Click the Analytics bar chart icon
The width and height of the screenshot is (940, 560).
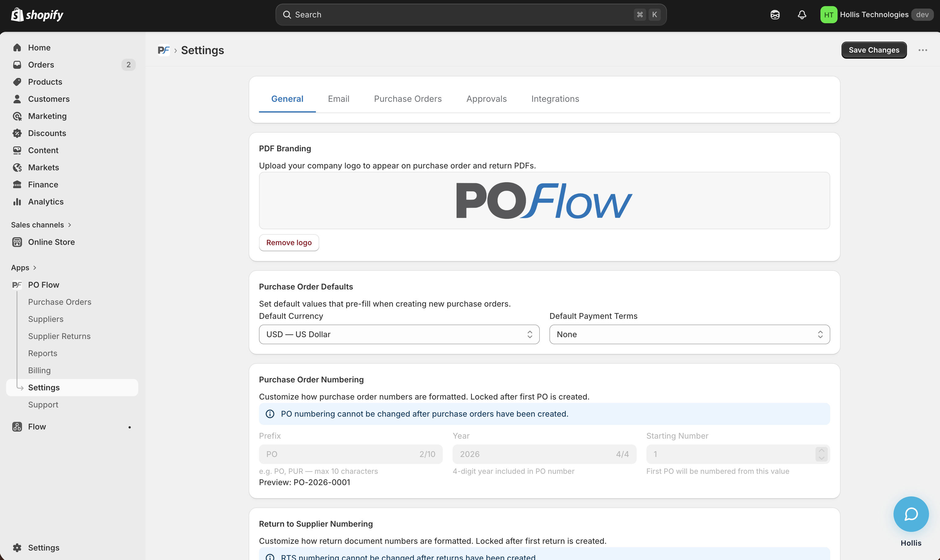coord(17,201)
